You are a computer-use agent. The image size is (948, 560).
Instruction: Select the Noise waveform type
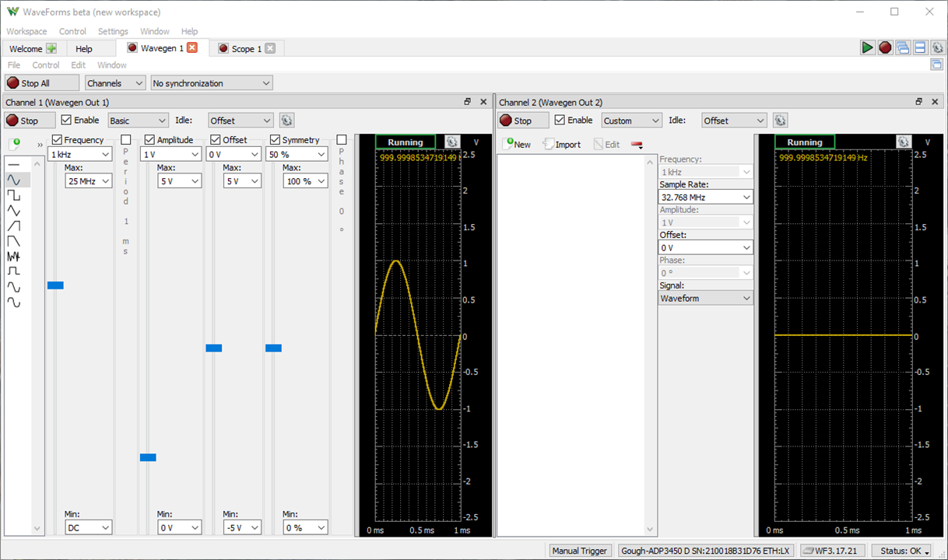[x=14, y=256]
